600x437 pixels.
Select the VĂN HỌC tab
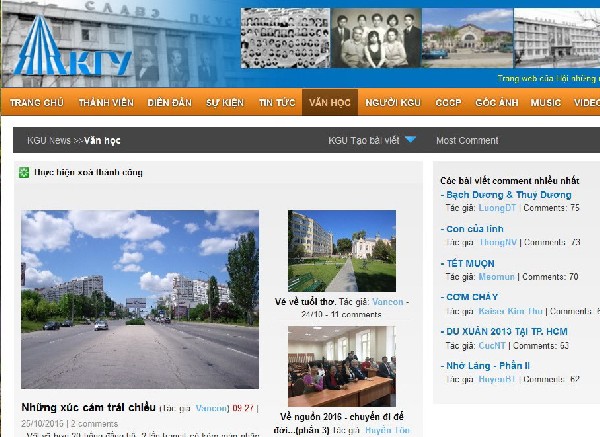click(x=330, y=102)
